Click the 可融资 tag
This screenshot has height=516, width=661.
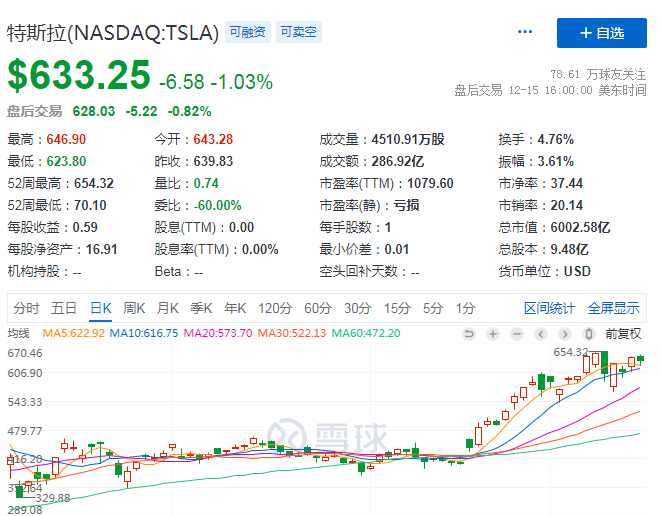[x=248, y=32]
